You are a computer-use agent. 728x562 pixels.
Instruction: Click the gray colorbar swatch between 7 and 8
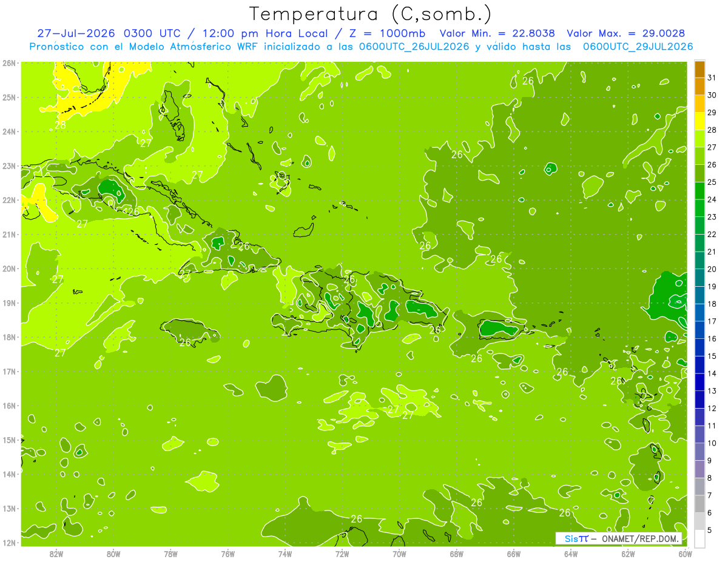tap(699, 486)
